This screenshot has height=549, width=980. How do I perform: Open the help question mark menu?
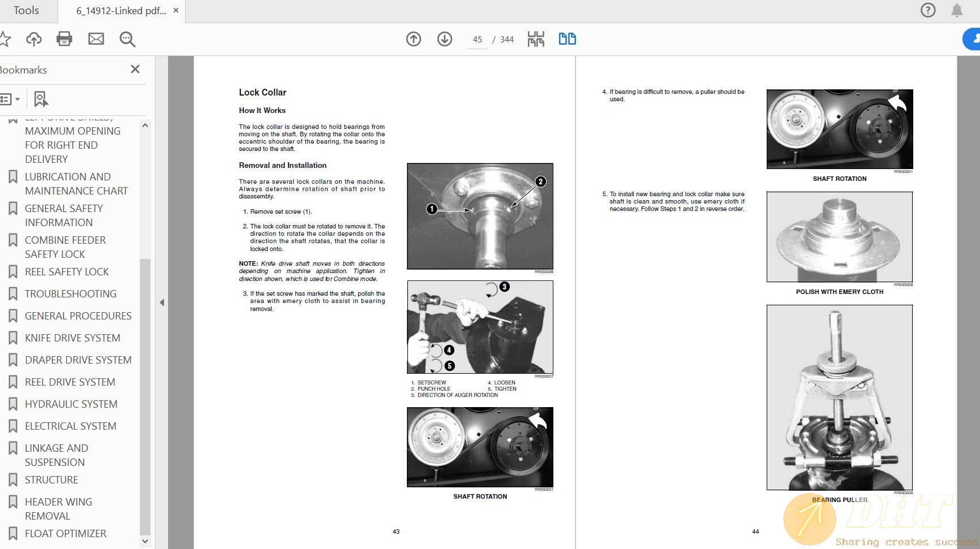coord(928,10)
